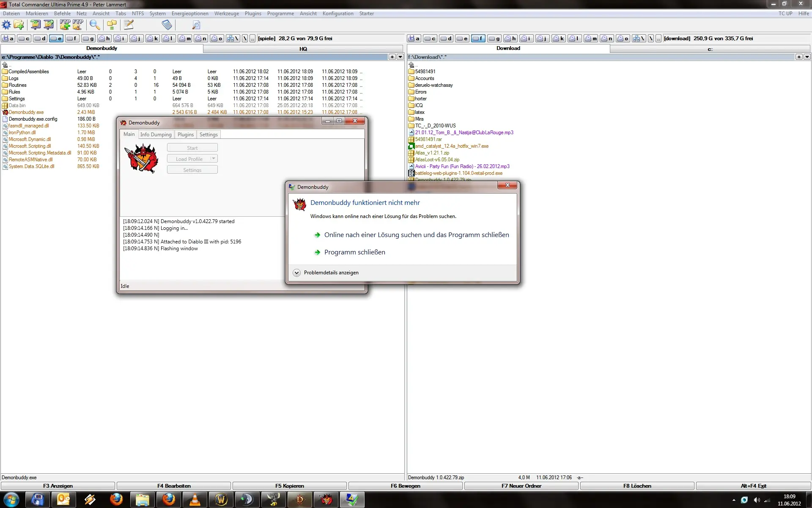Viewport: 812px width, 508px height.
Task: Open the Hilfe menu
Action: point(804,14)
